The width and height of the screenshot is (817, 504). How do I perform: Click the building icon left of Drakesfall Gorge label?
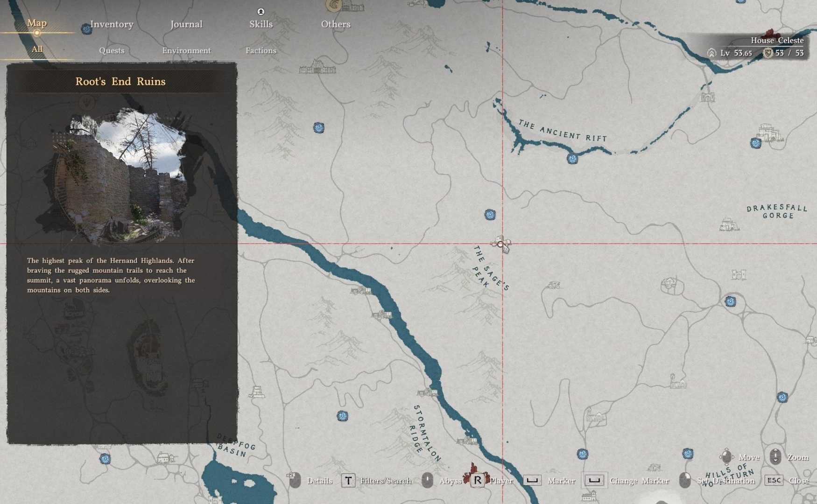click(x=729, y=224)
